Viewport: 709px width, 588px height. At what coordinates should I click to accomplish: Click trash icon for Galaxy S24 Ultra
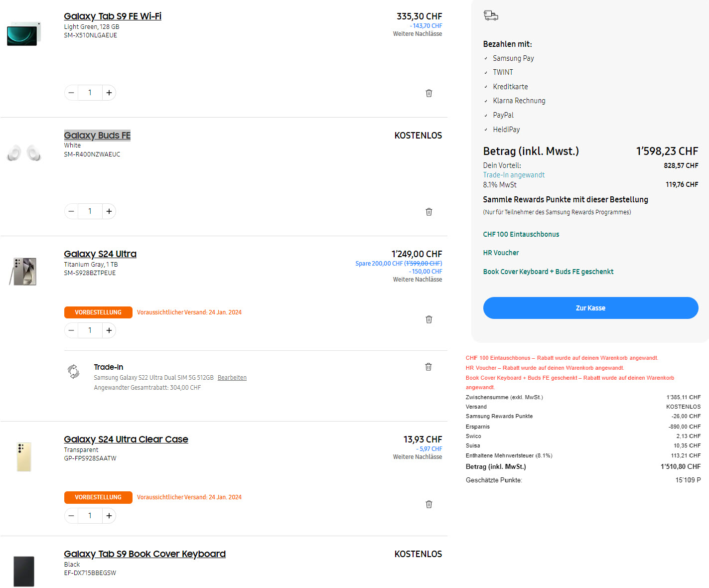[428, 319]
